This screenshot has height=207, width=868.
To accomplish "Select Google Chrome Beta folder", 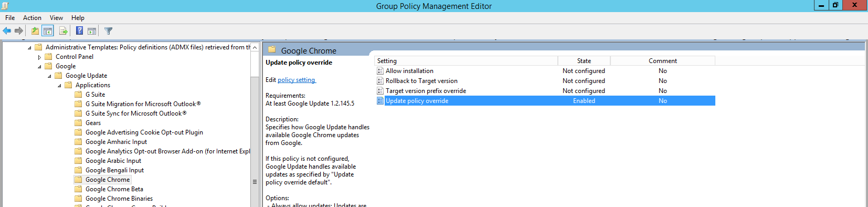I will [114, 189].
